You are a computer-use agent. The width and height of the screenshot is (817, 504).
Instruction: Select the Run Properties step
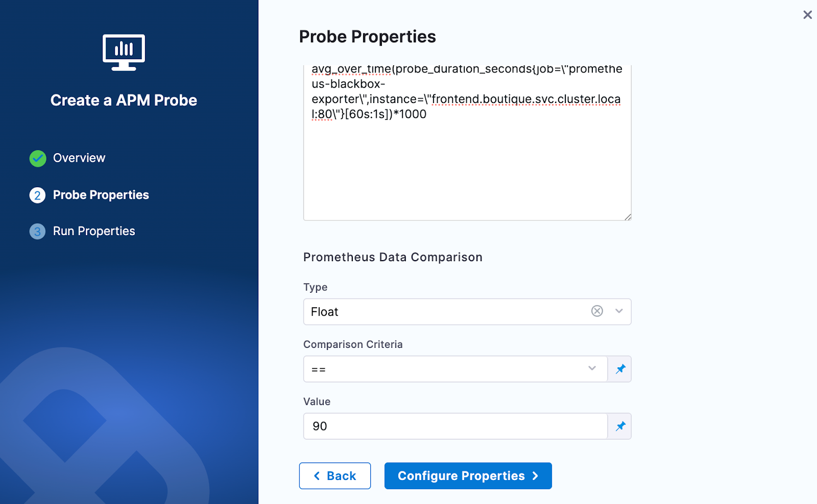click(94, 231)
